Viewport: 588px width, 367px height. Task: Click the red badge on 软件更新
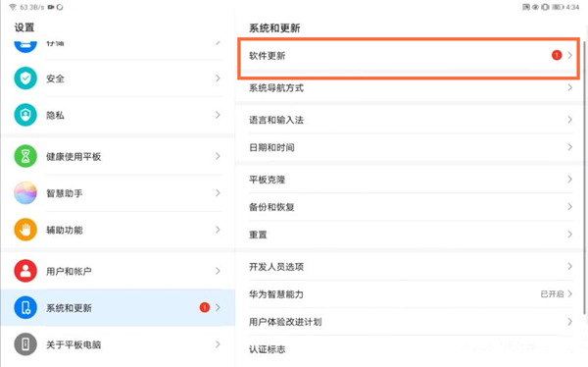coord(557,56)
